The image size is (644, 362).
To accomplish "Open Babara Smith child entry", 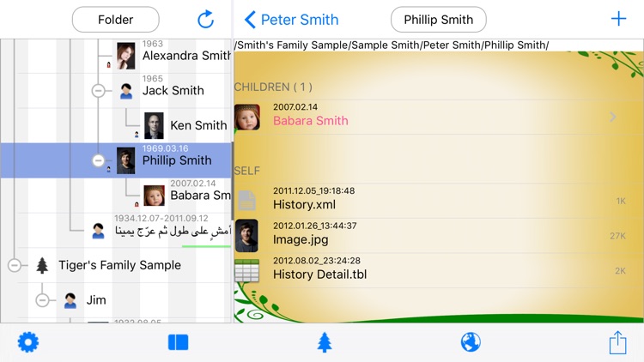I will tap(438, 117).
